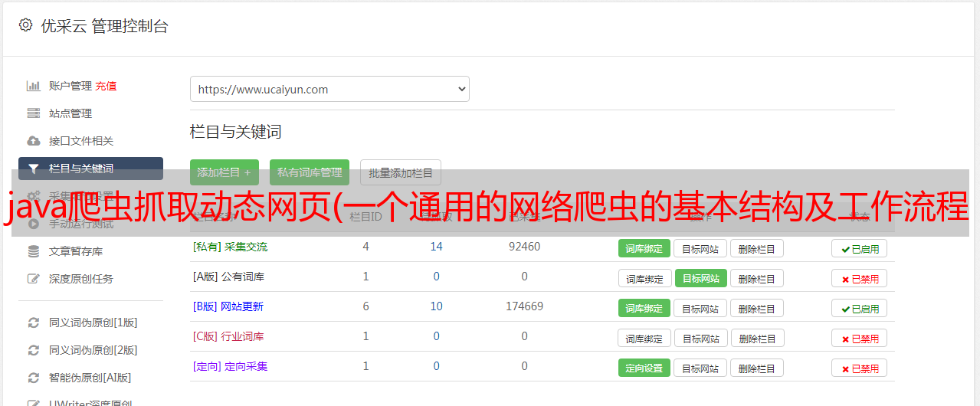Toggle the 已启用 status of 网站更新
This screenshot has height=406, width=980.
[860, 308]
